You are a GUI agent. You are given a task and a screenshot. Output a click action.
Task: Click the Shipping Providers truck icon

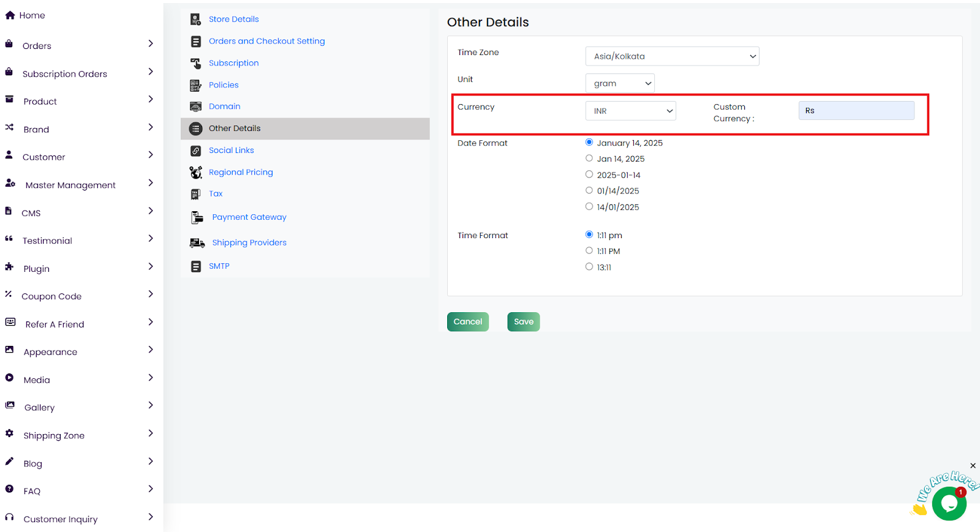coord(197,243)
